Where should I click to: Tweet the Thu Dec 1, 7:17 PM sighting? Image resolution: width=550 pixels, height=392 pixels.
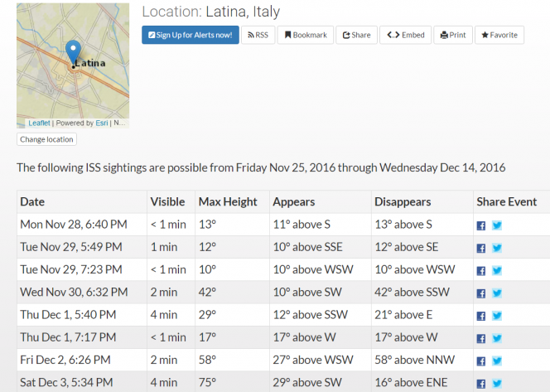497,337
